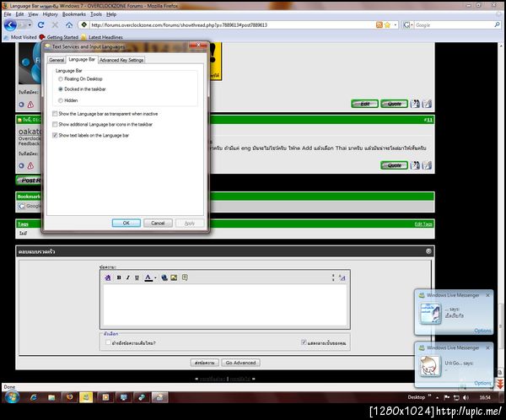Screen dimensions: 506x420
Task: Click the search magnifier icon
Action: 497,24
